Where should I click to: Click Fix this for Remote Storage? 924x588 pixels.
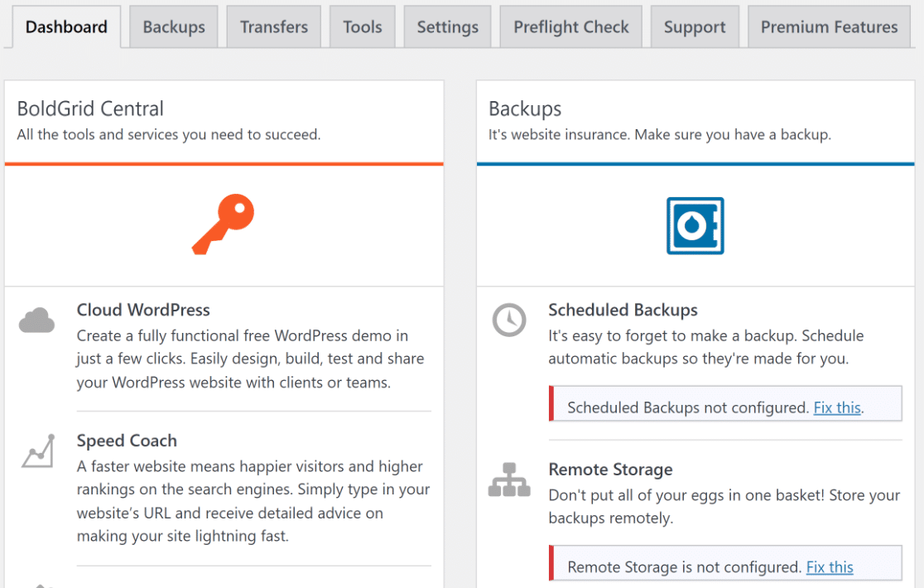click(830, 567)
